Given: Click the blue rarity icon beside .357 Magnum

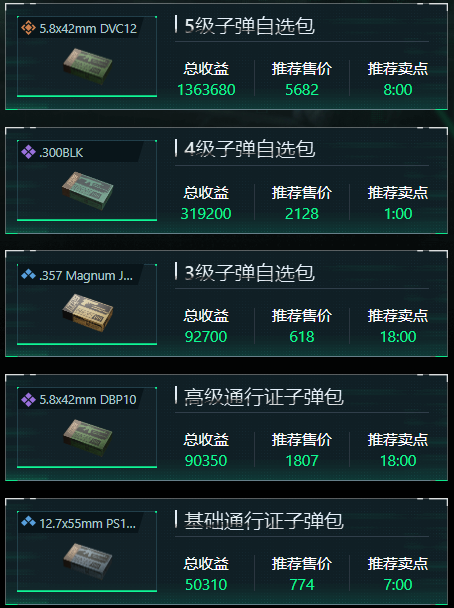Looking at the screenshot, I should coord(28,275).
